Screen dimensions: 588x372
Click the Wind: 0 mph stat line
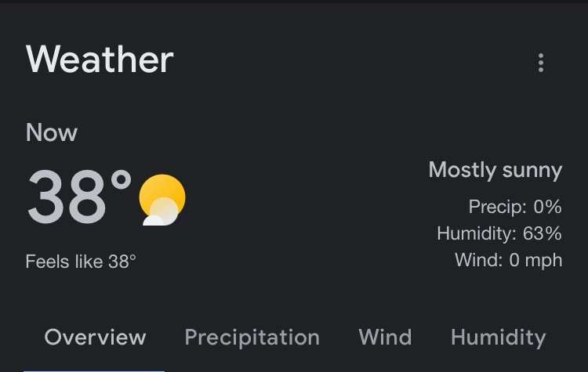point(509,260)
